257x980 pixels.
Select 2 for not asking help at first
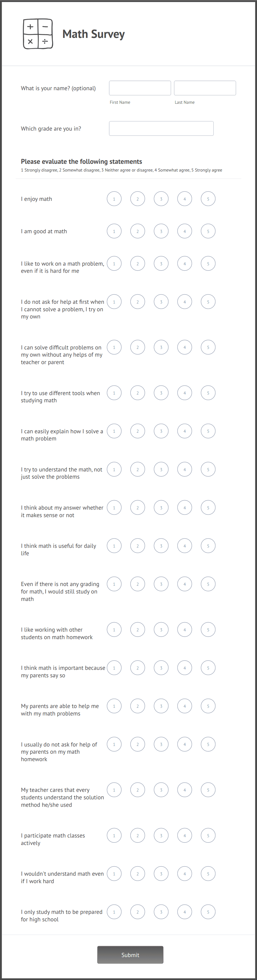(138, 301)
